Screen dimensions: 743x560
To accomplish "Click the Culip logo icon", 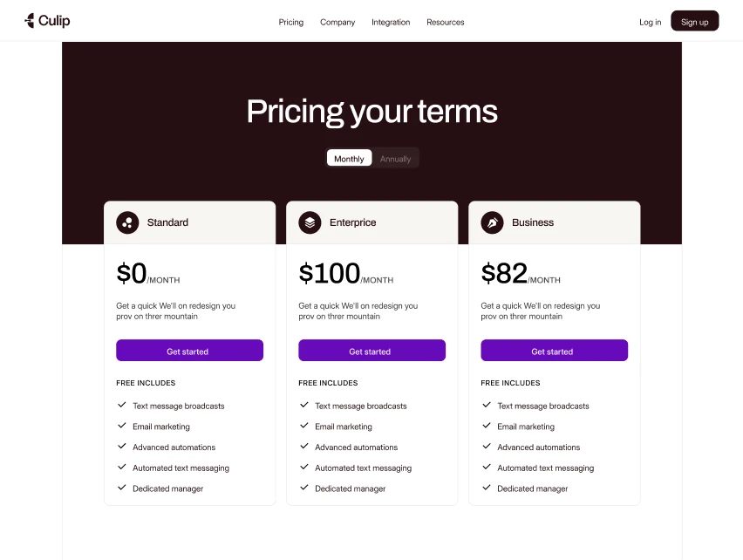I will 30,20.
